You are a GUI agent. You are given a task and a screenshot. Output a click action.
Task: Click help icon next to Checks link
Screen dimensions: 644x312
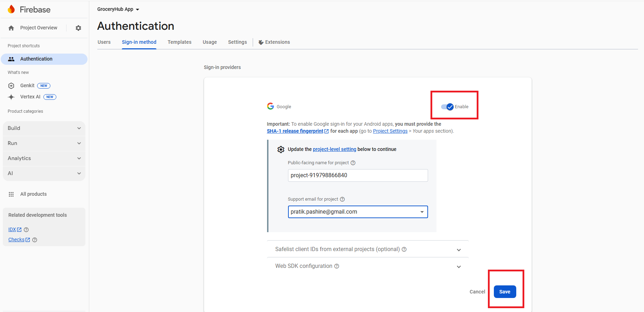pyautogui.click(x=35, y=240)
